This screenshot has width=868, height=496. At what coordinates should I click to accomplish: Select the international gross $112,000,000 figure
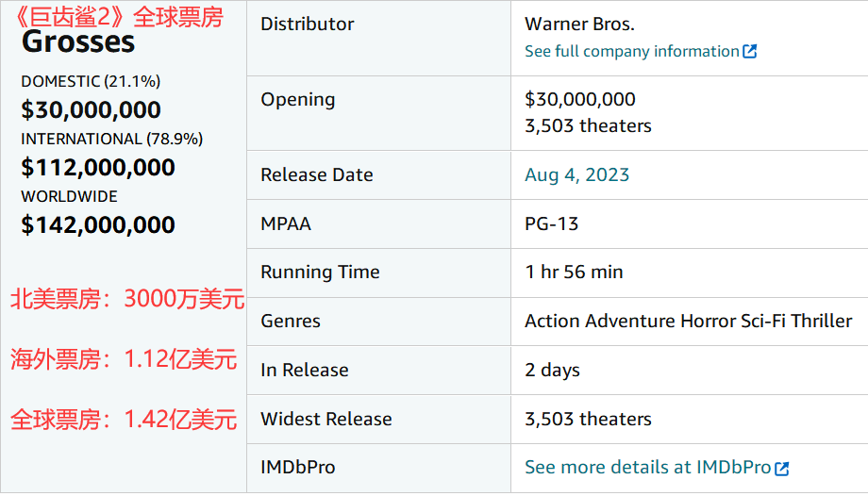point(98,168)
